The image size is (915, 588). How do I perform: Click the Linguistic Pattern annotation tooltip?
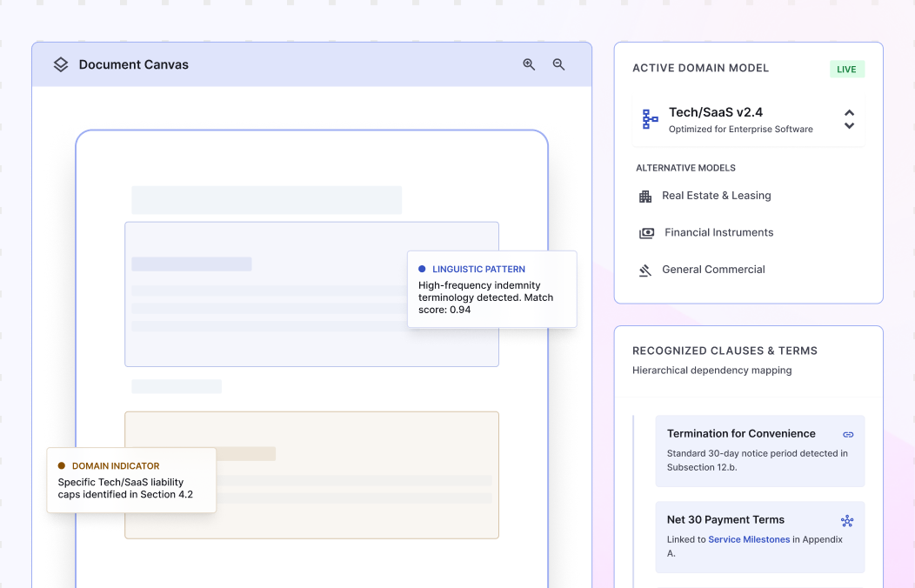[x=492, y=290]
